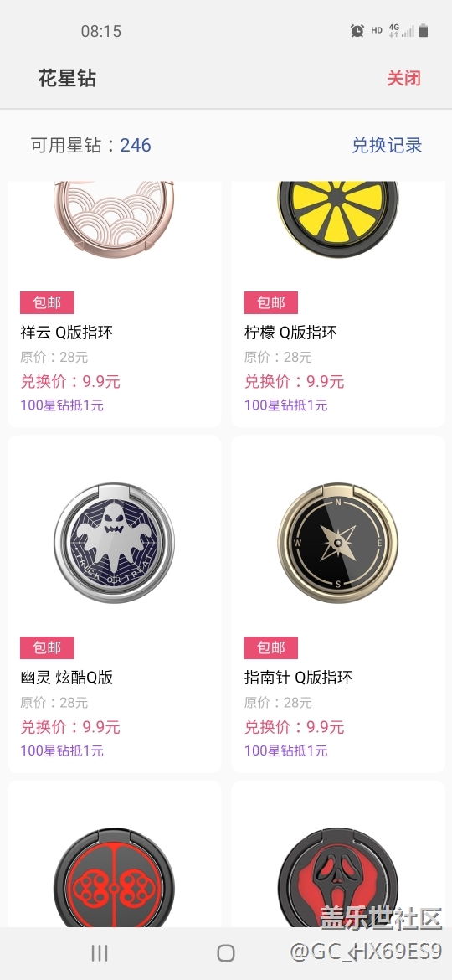The image size is (452, 980).
Task: Select the ghost ring holder image
Action: (114, 543)
